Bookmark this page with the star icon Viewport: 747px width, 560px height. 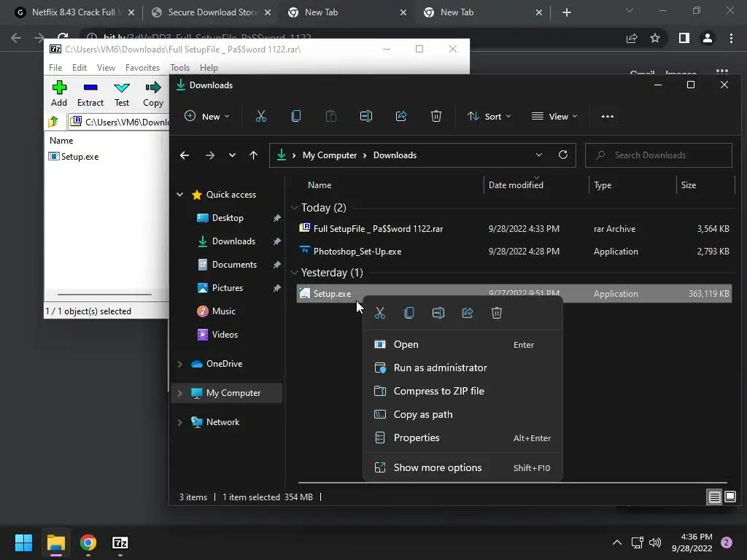(655, 38)
